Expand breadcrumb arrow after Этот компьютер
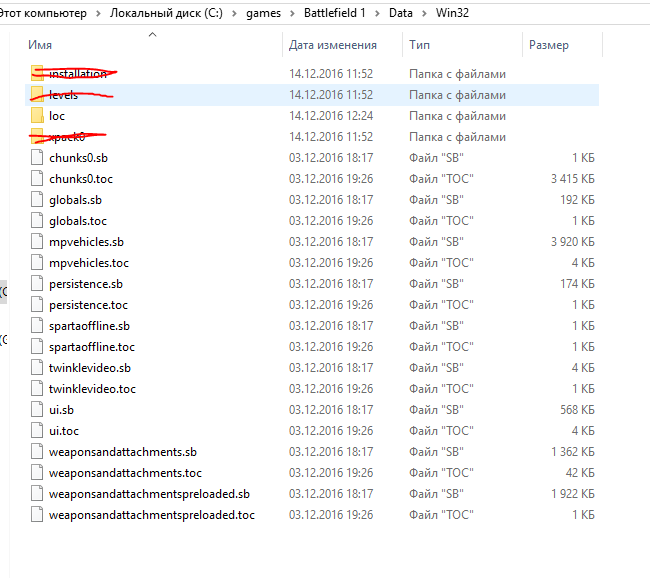The height and width of the screenshot is (578, 650). coord(98,14)
